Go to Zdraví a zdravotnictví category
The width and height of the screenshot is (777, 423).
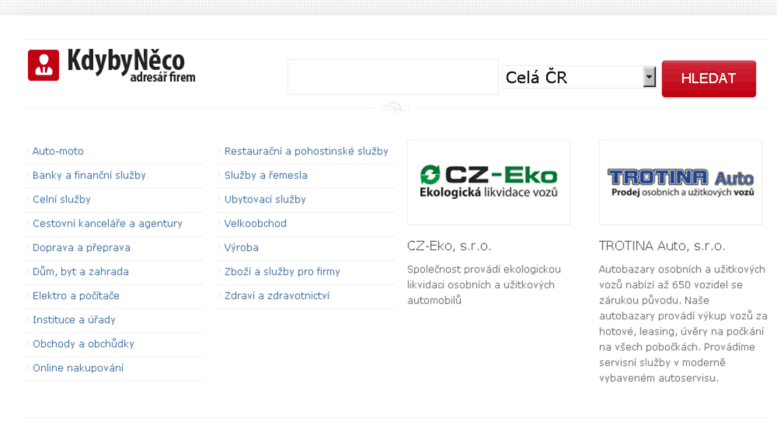pos(277,296)
